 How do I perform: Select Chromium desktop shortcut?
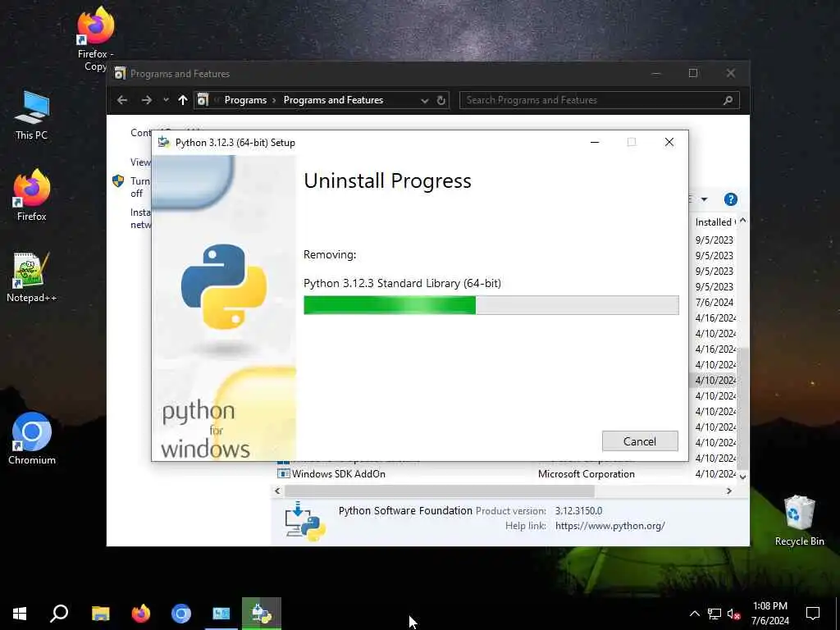tap(32, 438)
